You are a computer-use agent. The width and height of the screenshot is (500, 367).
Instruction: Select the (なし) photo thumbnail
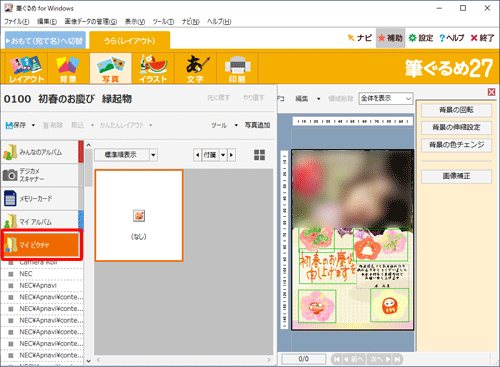coord(139,215)
